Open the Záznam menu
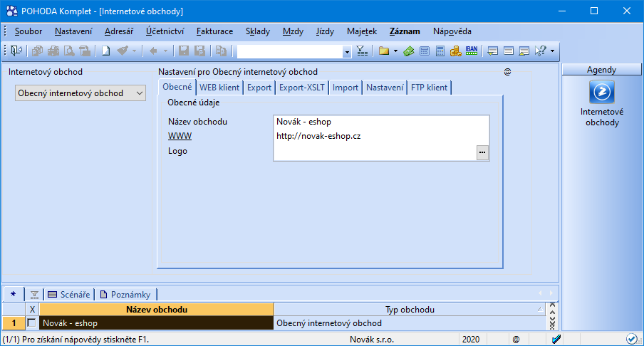The image size is (644, 346). [405, 31]
